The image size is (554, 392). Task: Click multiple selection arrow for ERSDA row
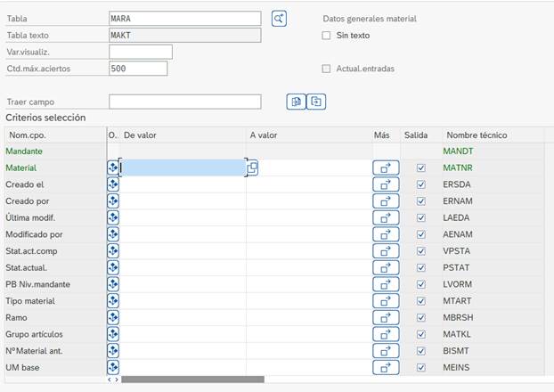(x=386, y=184)
